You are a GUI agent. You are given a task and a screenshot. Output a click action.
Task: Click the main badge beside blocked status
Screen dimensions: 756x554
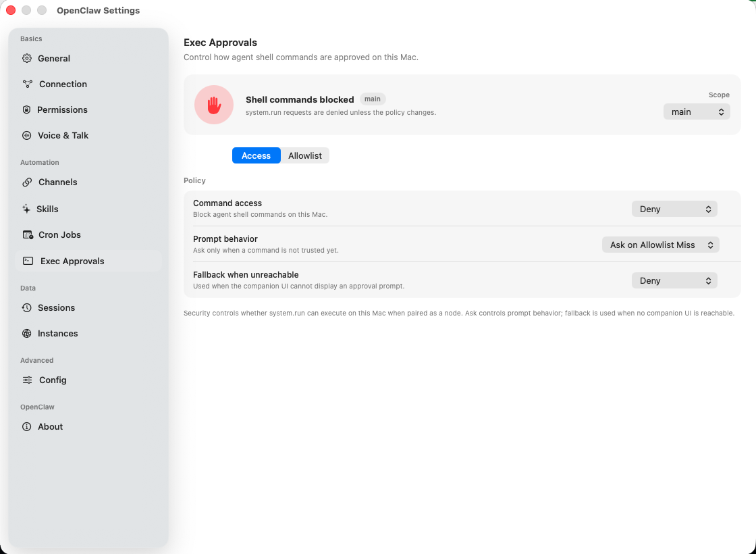click(372, 99)
